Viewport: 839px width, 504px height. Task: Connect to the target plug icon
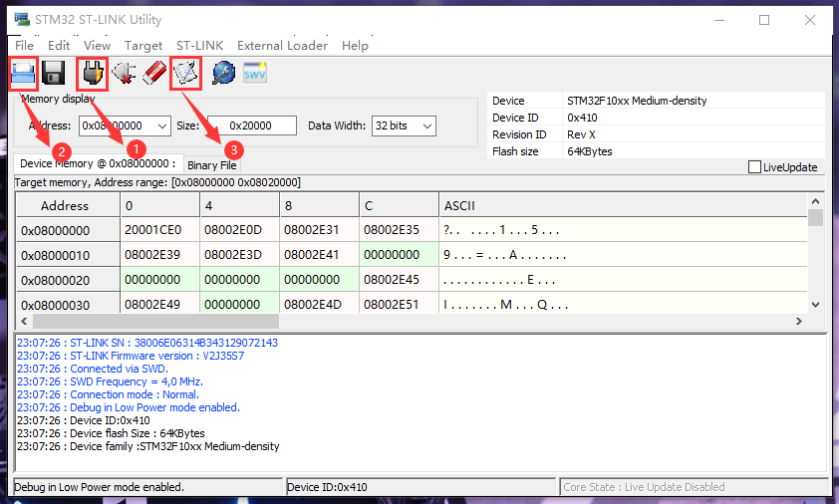(x=92, y=73)
